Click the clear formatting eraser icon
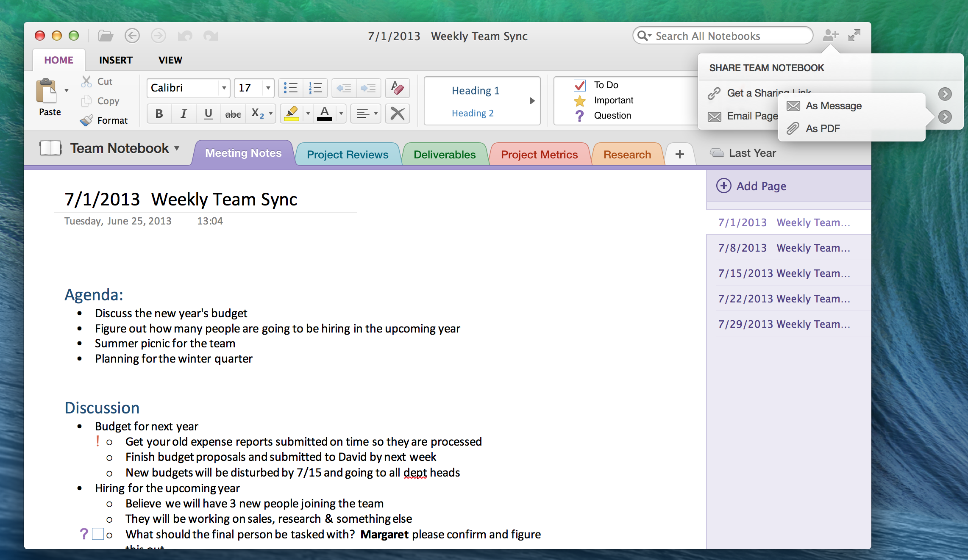The image size is (968, 560). click(397, 88)
